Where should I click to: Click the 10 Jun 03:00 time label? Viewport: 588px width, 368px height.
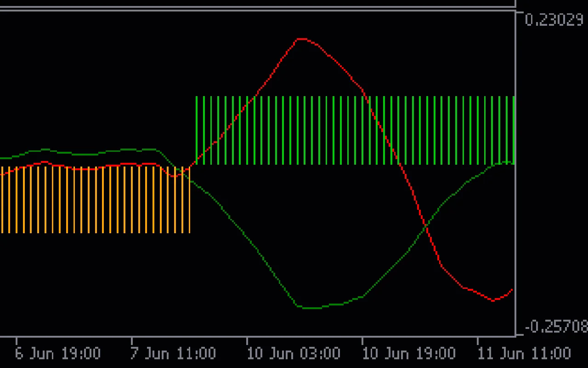294,354
